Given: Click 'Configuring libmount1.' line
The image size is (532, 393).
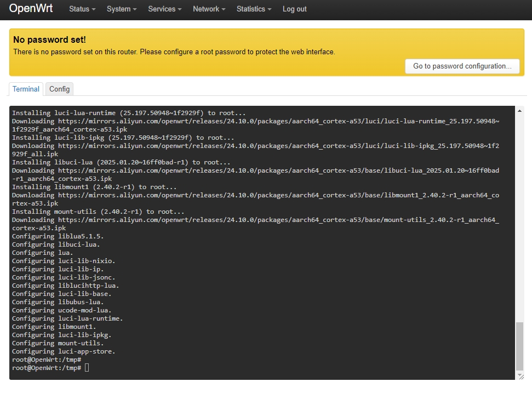Looking at the screenshot, I should pos(54,327).
